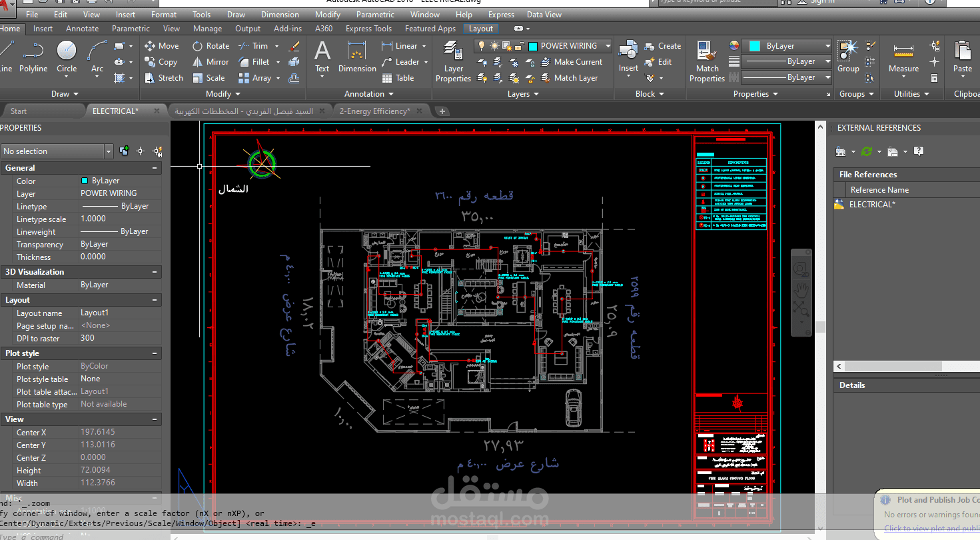980x540 pixels.
Task: Click the Explode tool icon
Action: pos(294,62)
